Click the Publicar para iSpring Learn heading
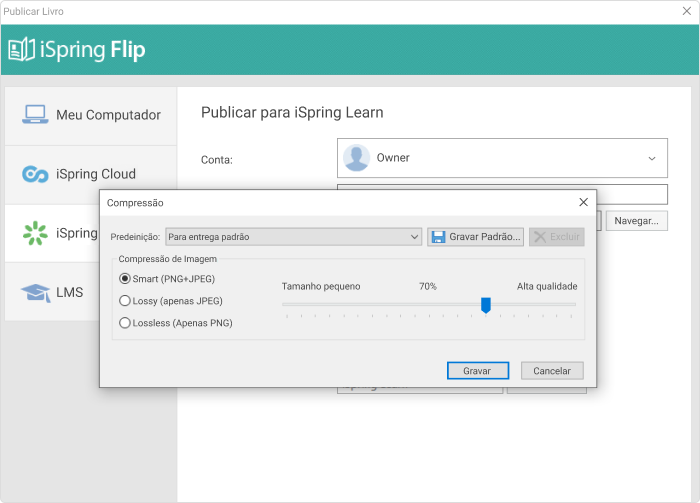 (292, 112)
